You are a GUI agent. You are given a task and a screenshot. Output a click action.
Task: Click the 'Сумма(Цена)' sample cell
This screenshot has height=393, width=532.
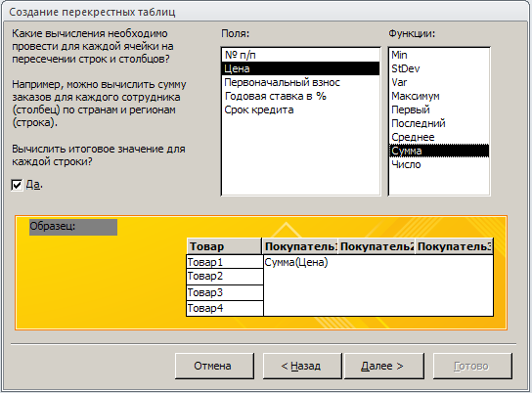[296, 262]
